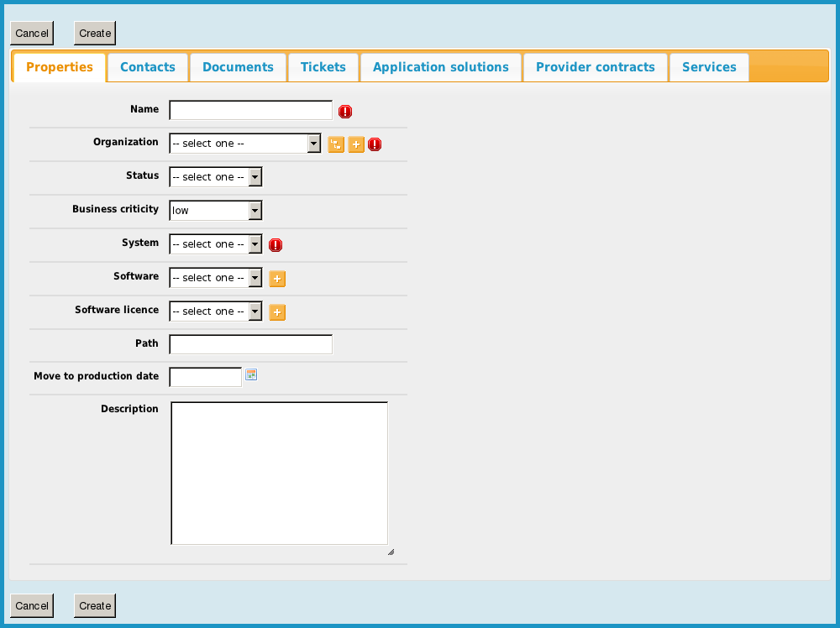Click the red warning icon beside Organization
The image size is (840, 628).
pos(375,144)
